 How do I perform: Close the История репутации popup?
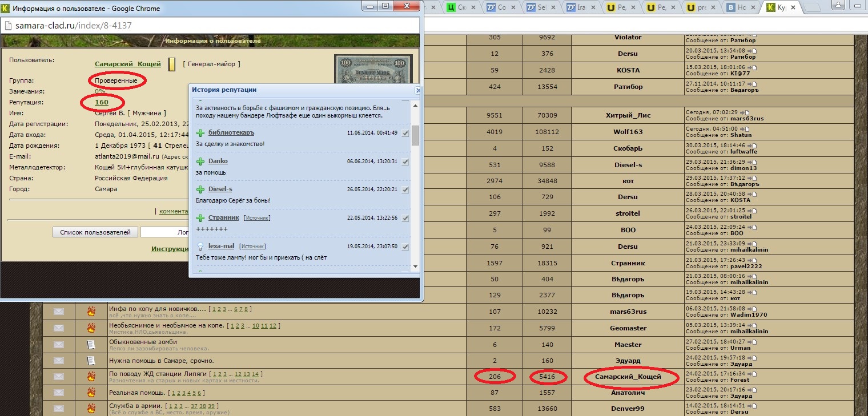(x=417, y=90)
